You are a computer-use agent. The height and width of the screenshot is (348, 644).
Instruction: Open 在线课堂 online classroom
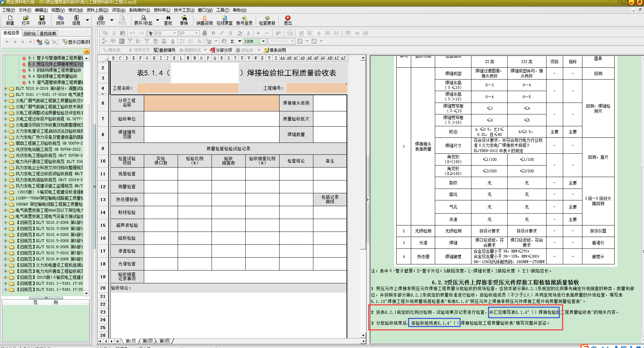point(224,20)
